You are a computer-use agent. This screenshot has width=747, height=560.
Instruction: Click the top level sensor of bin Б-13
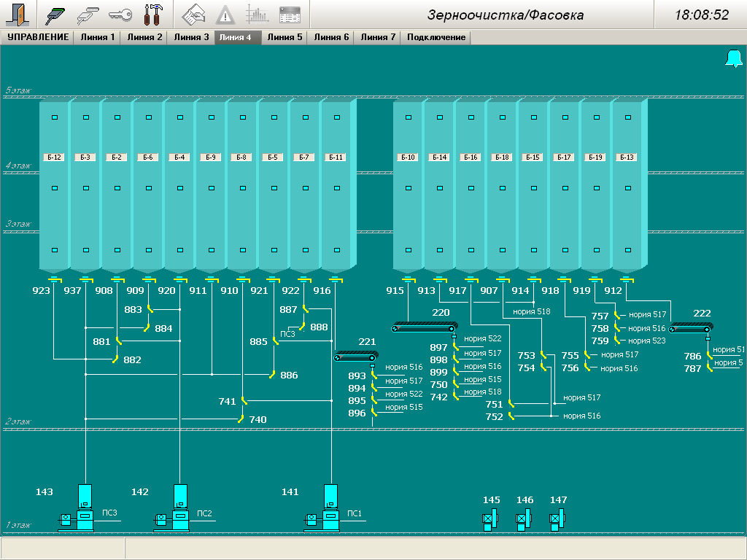[627, 117]
